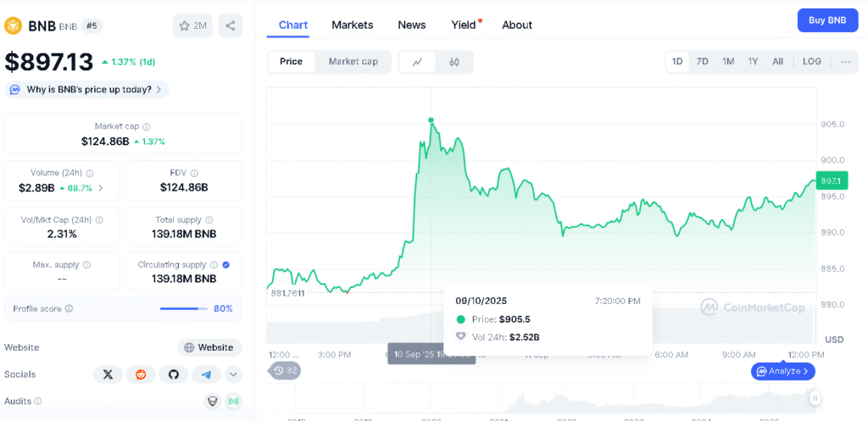Click the Analyze button below the chart
This screenshot has height=421, width=868.
coord(783,371)
